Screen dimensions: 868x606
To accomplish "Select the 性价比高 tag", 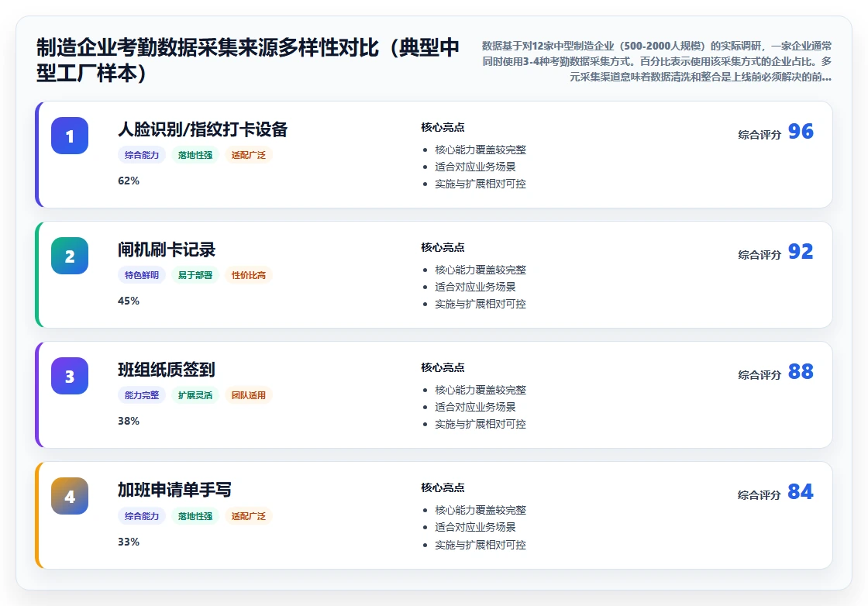I will pyautogui.click(x=249, y=275).
